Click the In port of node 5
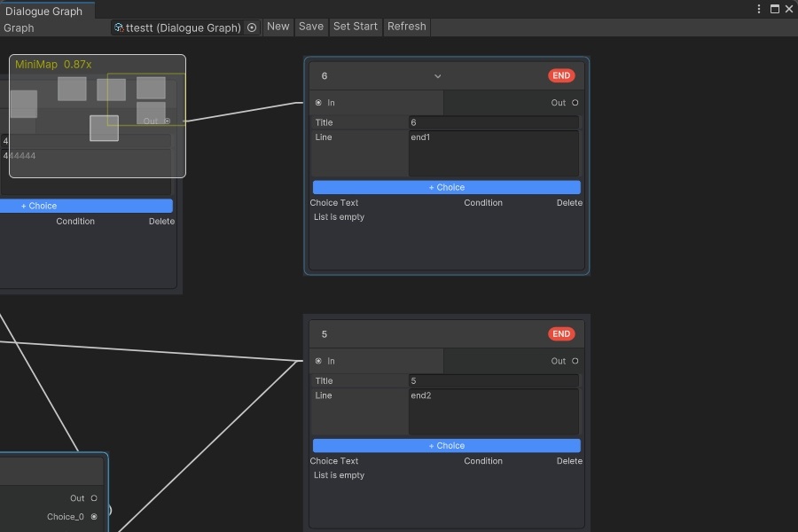The image size is (798, 532). 318,361
